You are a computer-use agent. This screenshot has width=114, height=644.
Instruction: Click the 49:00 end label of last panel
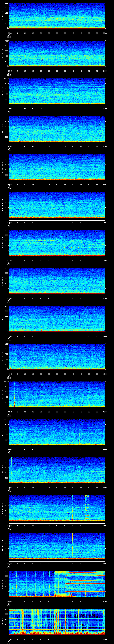coord(105,639)
